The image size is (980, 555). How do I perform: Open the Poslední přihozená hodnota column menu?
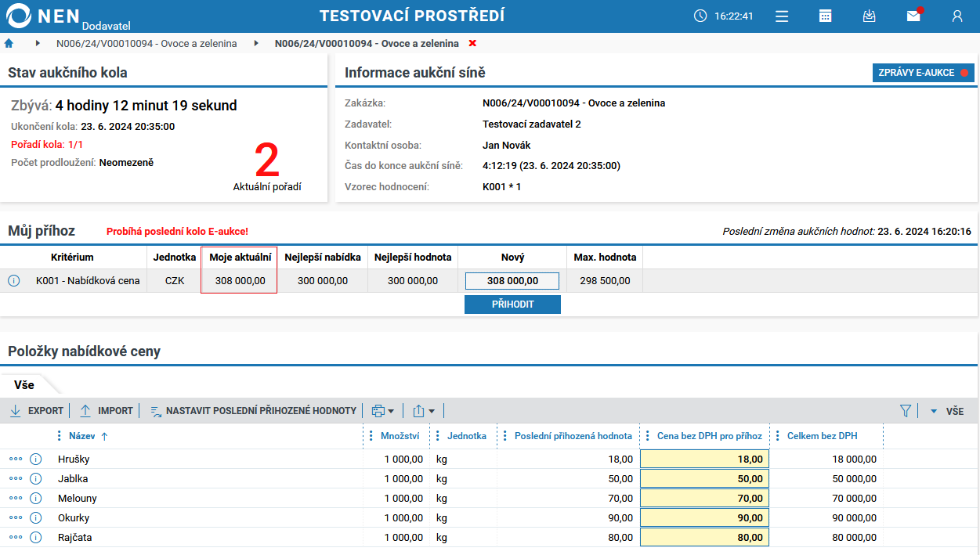[505, 436]
